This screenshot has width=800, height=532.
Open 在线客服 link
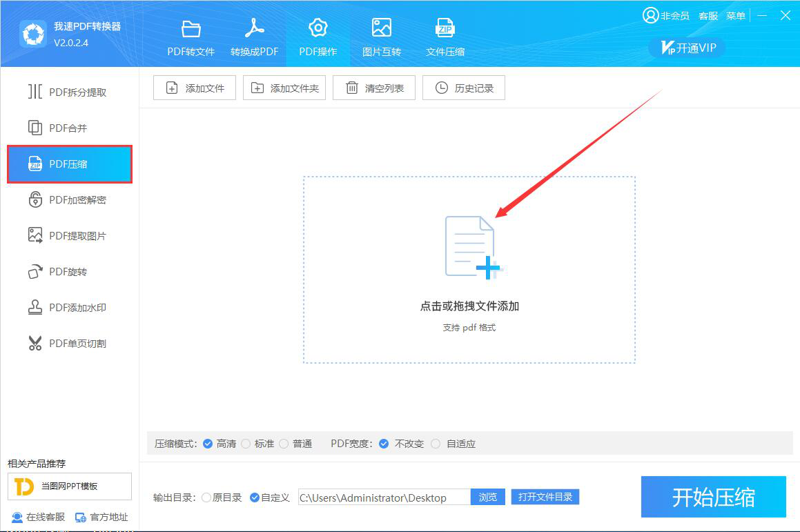click(39, 518)
